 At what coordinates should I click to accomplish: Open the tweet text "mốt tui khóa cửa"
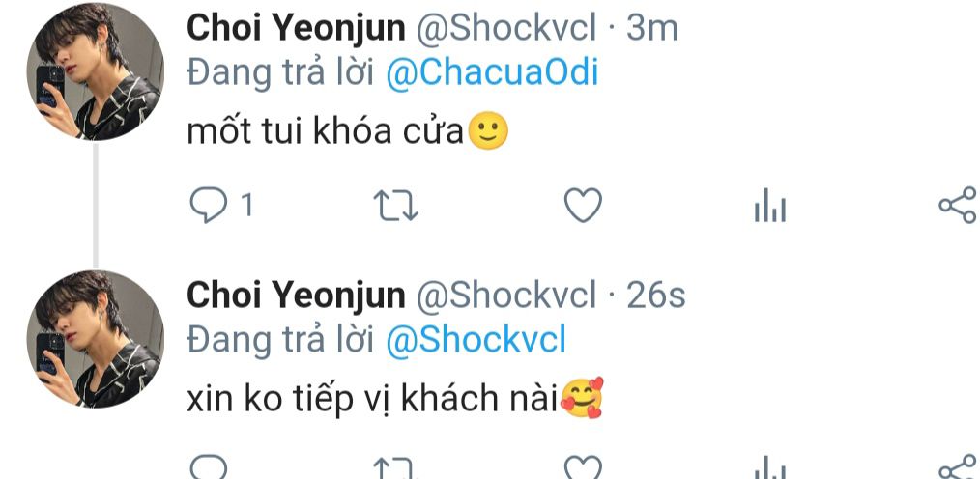pyautogui.click(x=327, y=132)
